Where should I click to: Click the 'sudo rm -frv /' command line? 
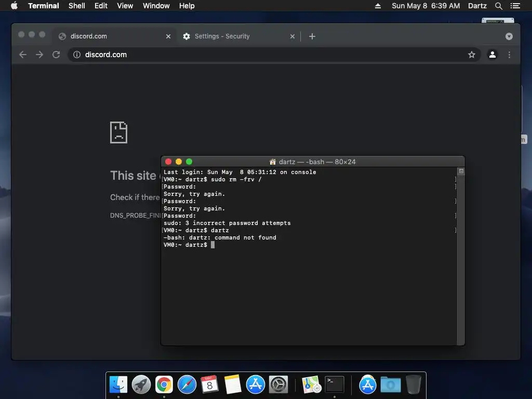pyautogui.click(x=212, y=179)
